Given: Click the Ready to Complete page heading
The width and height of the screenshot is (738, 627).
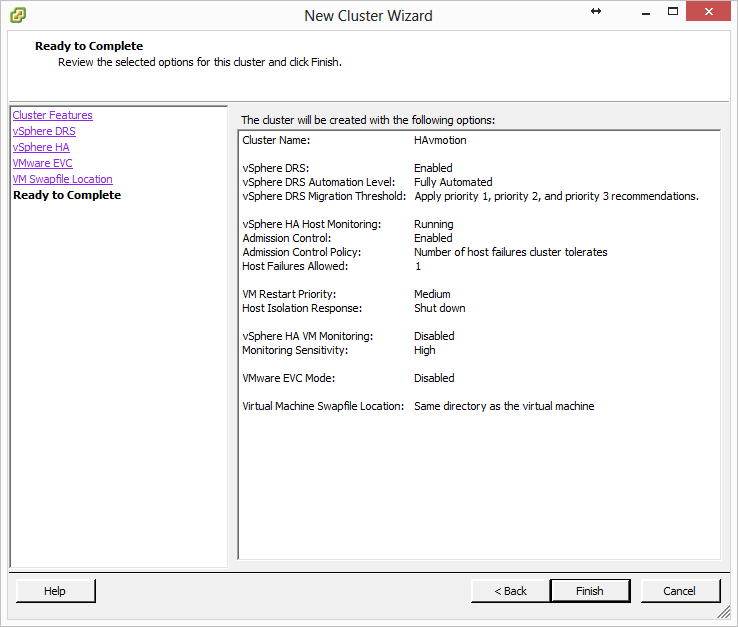Looking at the screenshot, I should click(x=89, y=46).
